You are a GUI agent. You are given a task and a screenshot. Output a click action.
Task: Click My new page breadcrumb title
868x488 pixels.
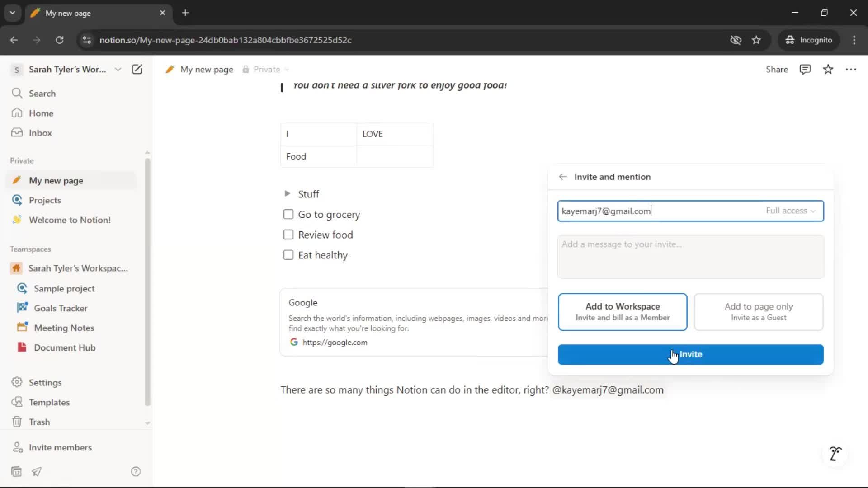(x=207, y=70)
